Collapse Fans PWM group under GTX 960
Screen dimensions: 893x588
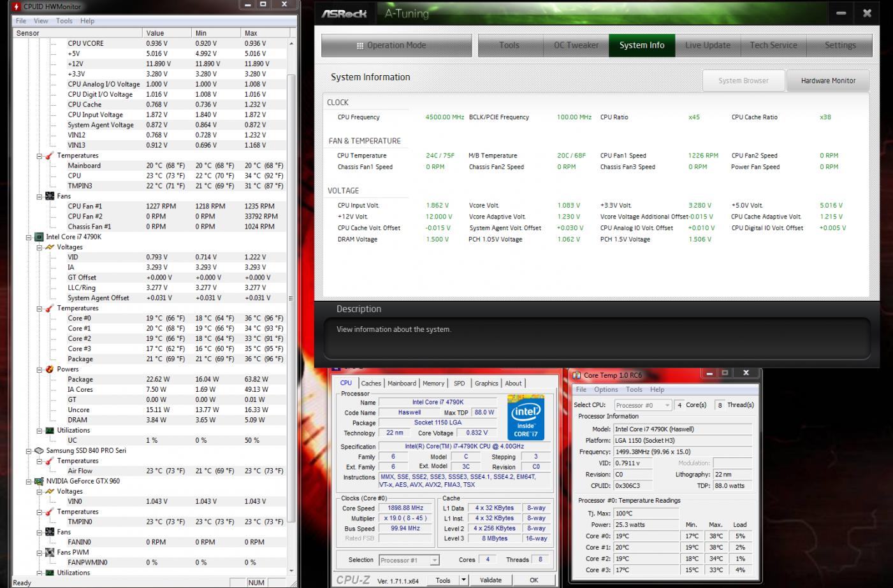point(39,553)
